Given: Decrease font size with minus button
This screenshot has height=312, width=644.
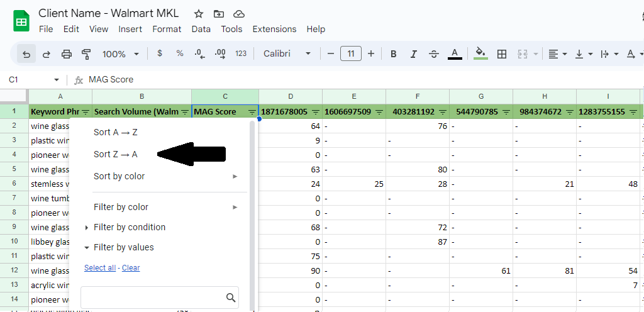Looking at the screenshot, I should click(330, 53).
